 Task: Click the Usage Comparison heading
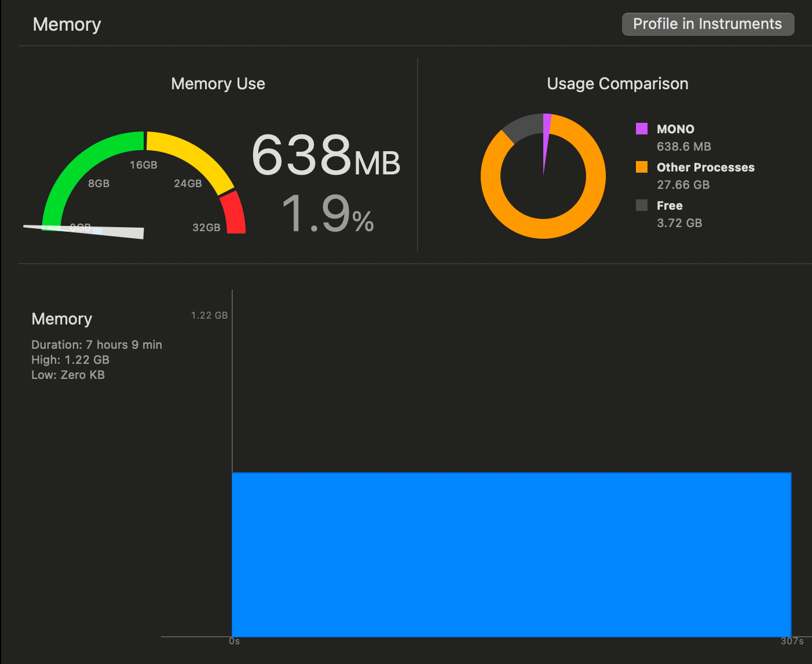617,83
